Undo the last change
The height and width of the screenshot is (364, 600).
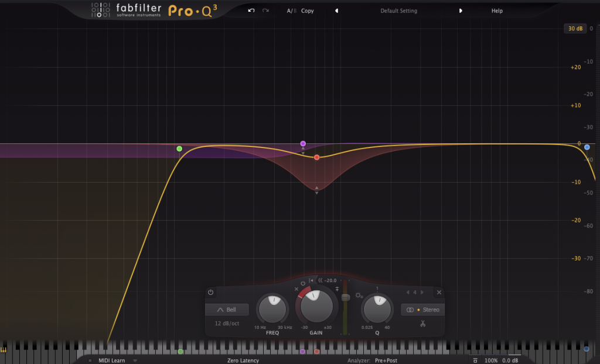point(251,11)
